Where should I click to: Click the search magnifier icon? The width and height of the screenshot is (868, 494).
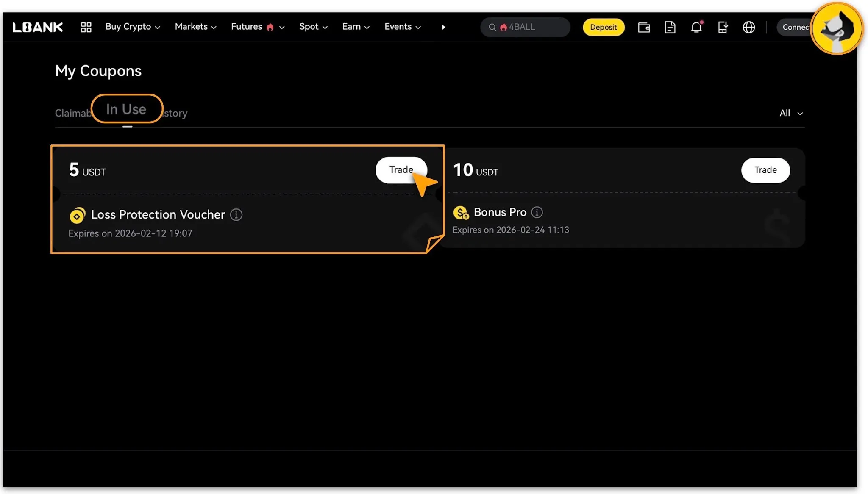492,27
